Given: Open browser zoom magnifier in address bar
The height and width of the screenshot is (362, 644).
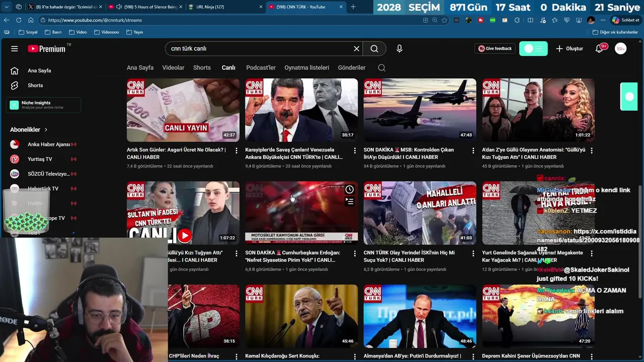Looking at the screenshot, I should pos(435,20).
